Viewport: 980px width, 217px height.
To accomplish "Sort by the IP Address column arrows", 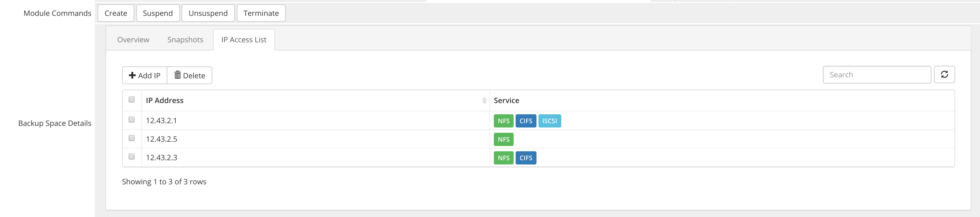I will coord(484,100).
